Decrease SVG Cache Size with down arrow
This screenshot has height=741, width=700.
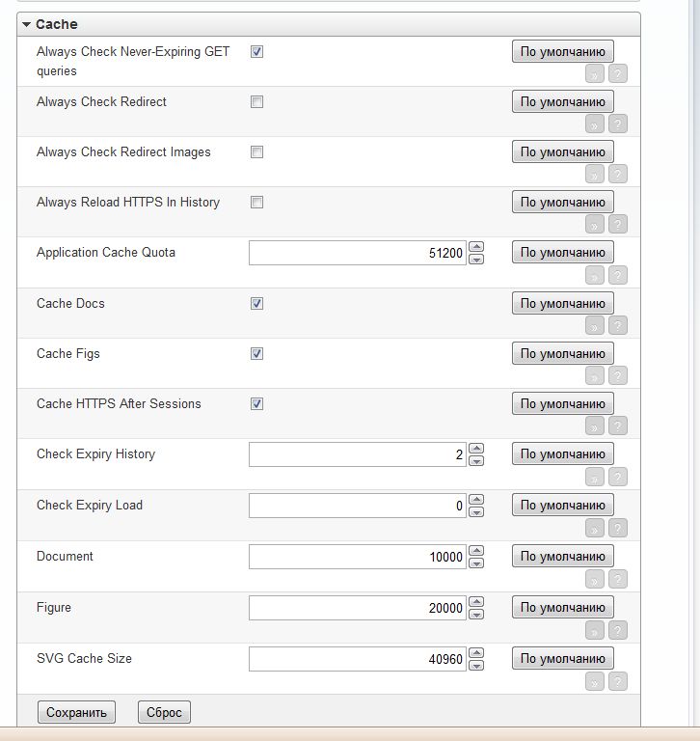(476, 665)
